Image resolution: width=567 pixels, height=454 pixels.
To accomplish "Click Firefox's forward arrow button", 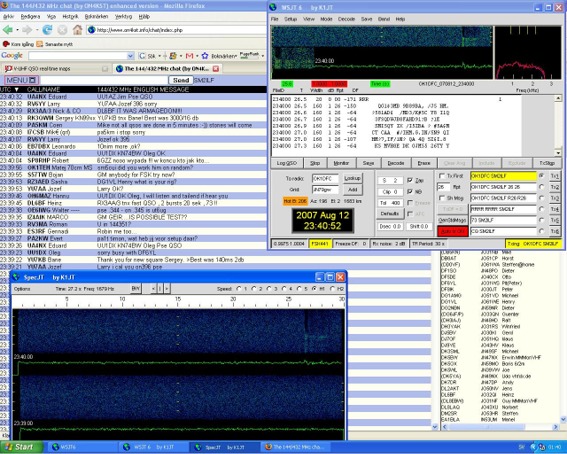I will click(27, 30).
